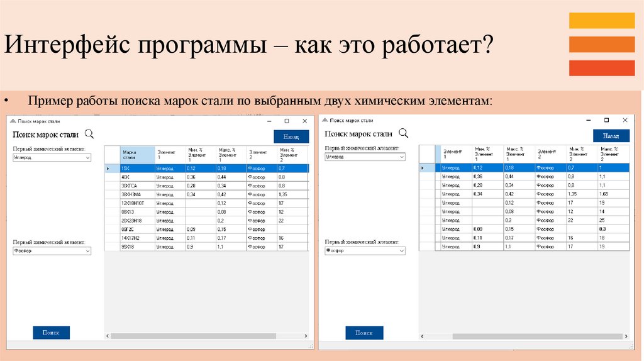Click Поиск button in right window

pyautogui.click(x=364, y=333)
